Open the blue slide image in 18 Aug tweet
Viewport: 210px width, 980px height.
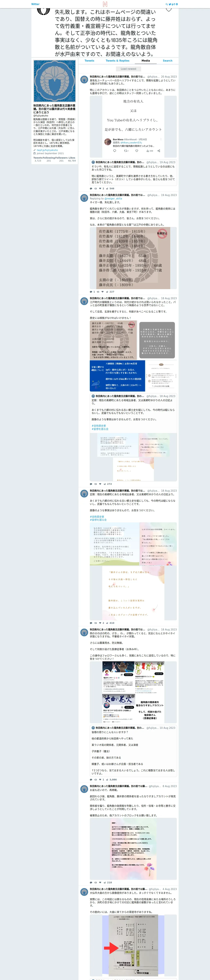(x=117, y=376)
